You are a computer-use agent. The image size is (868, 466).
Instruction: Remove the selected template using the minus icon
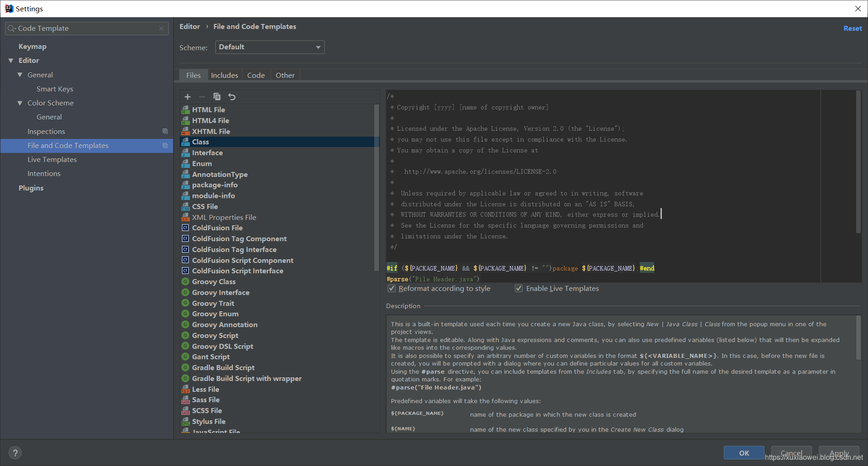click(x=202, y=96)
